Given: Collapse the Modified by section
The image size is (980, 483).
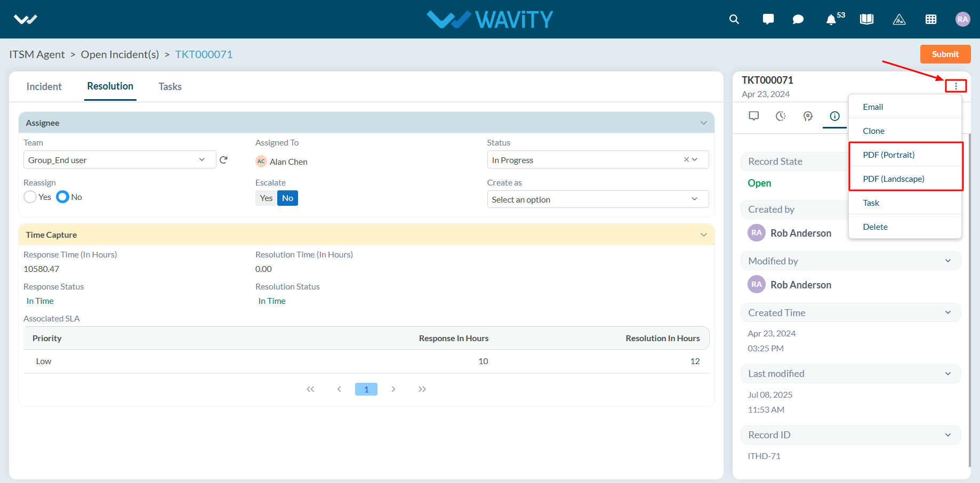Looking at the screenshot, I should (948, 261).
